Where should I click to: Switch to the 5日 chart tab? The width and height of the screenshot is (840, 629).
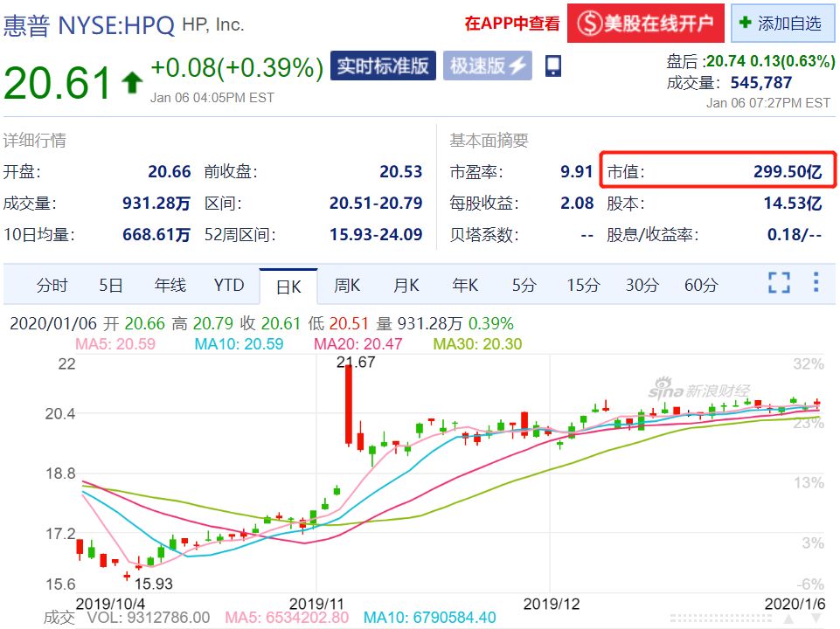(x=111, y=285)
